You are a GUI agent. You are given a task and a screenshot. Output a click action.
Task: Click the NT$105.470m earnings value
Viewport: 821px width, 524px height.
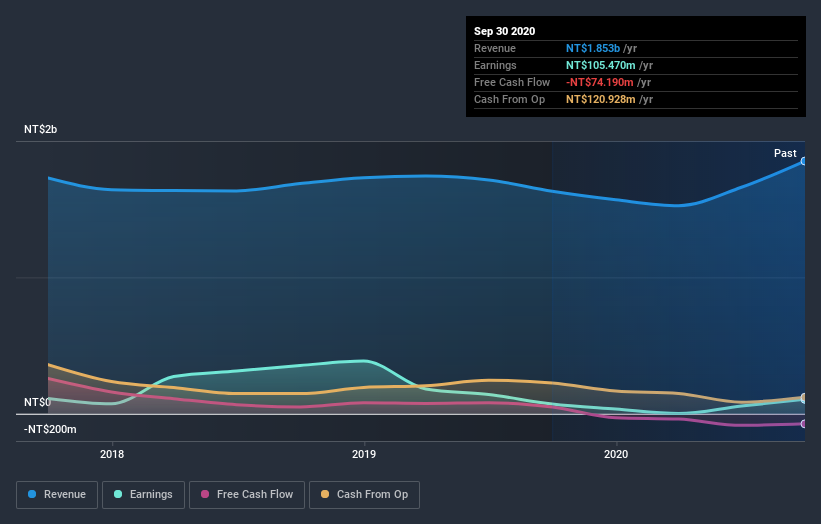[x=601, y=65]
